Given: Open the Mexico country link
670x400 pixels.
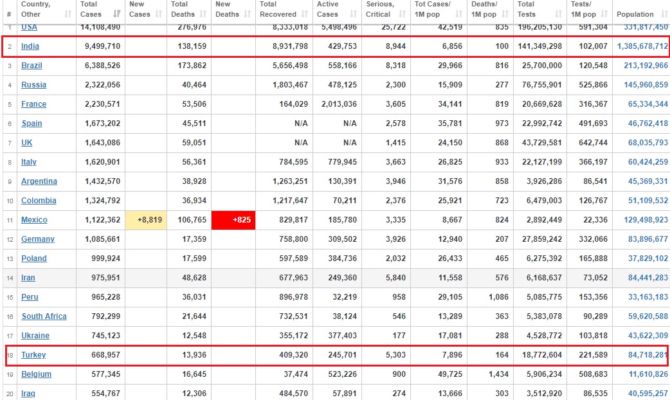Looking at the screenshot, I should pyautogui.click(x=34, y=220).
